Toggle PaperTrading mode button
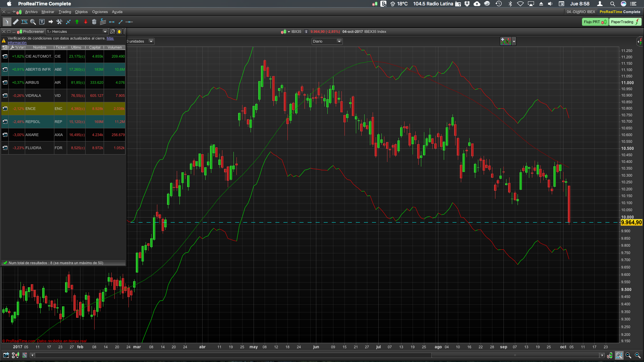Viewport: 644px width, 362px height. (625, 22)
